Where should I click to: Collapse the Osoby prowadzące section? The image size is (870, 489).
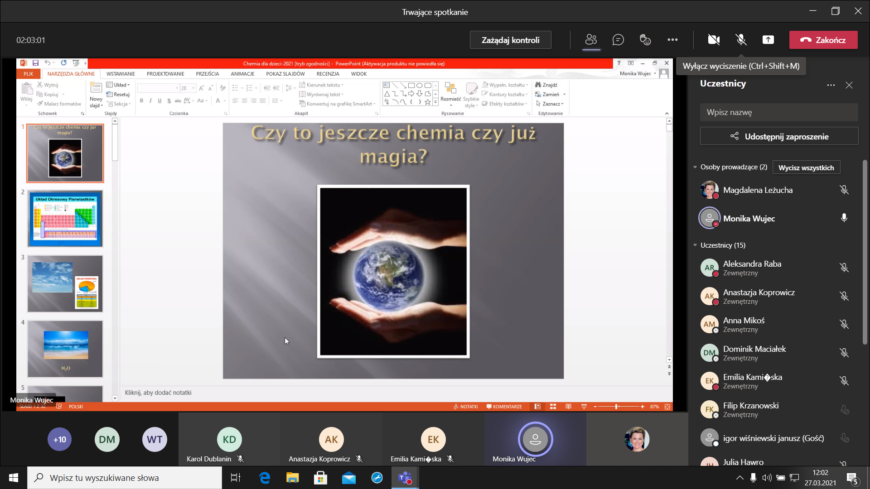click(695, 167)
